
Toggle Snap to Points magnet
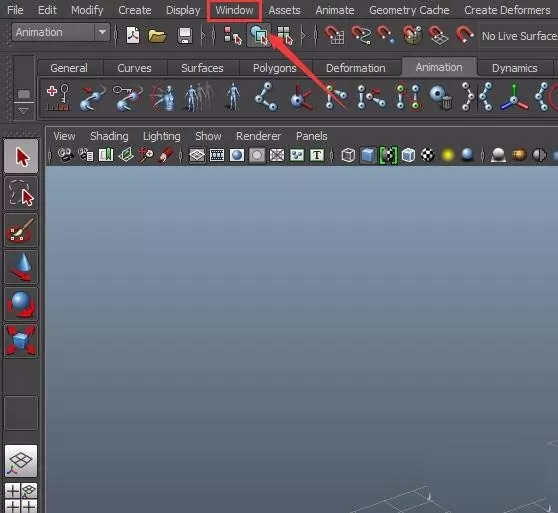386,35
